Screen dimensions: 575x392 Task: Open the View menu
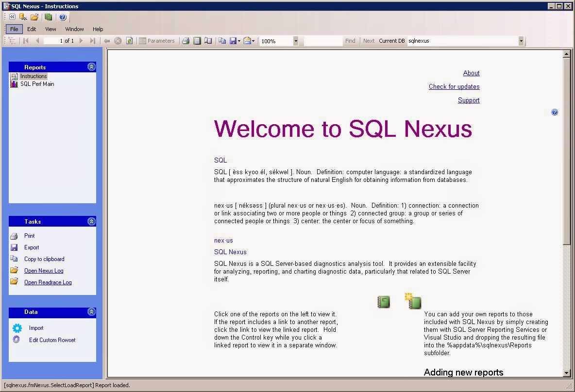(x=51, y=29)
